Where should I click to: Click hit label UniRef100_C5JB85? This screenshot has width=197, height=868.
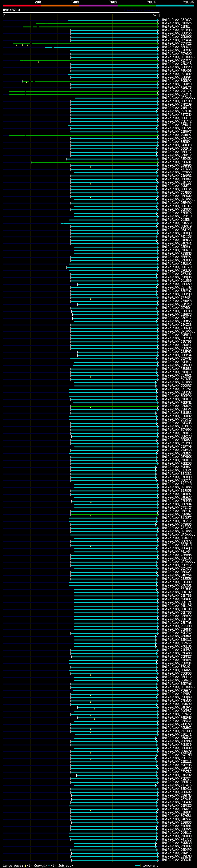pos(176,193)
